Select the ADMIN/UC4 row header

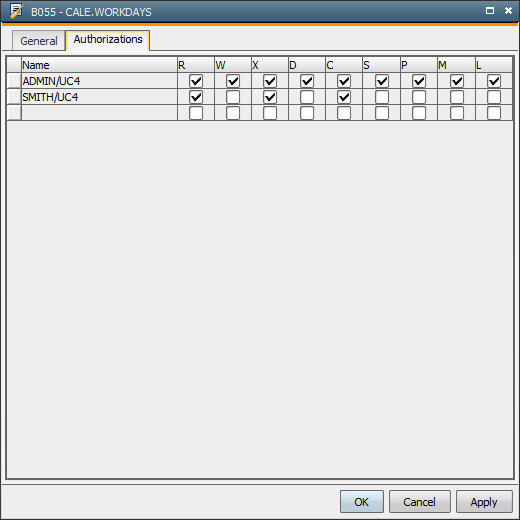pos(14,81)
